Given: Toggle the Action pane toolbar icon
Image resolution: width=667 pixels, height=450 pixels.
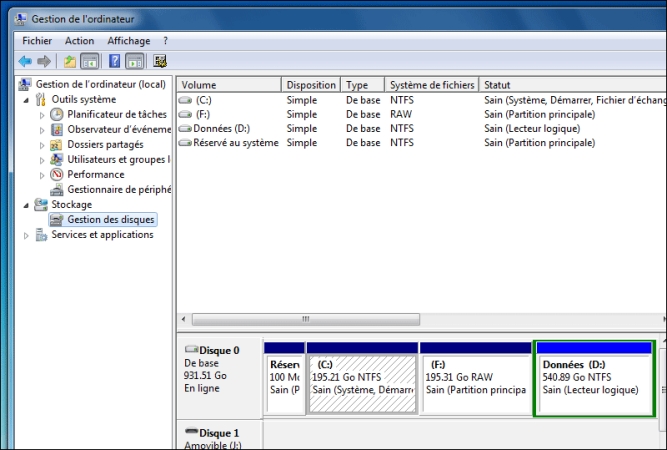Looking at the screenshot, I should coord(135,61).
